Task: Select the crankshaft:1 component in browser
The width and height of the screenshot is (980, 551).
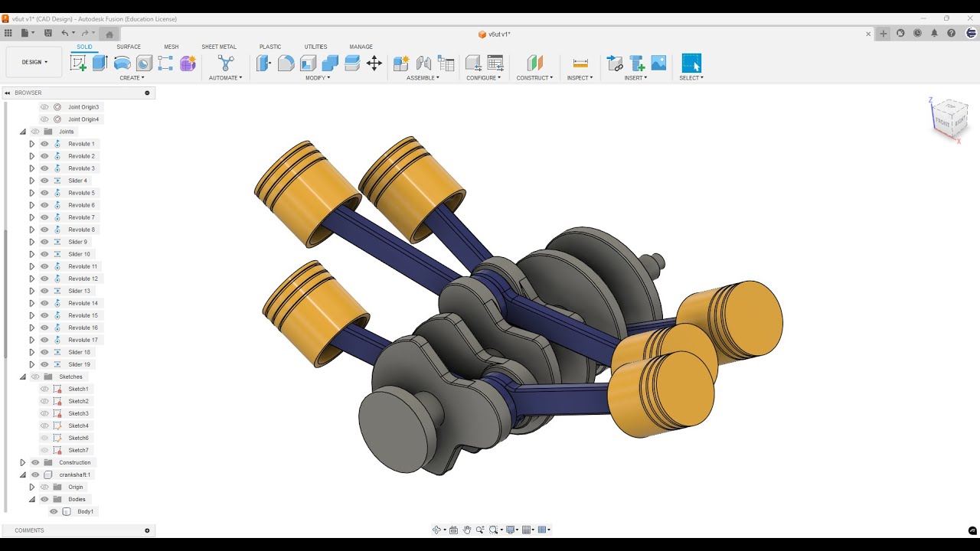Action: tap(75, 474)
